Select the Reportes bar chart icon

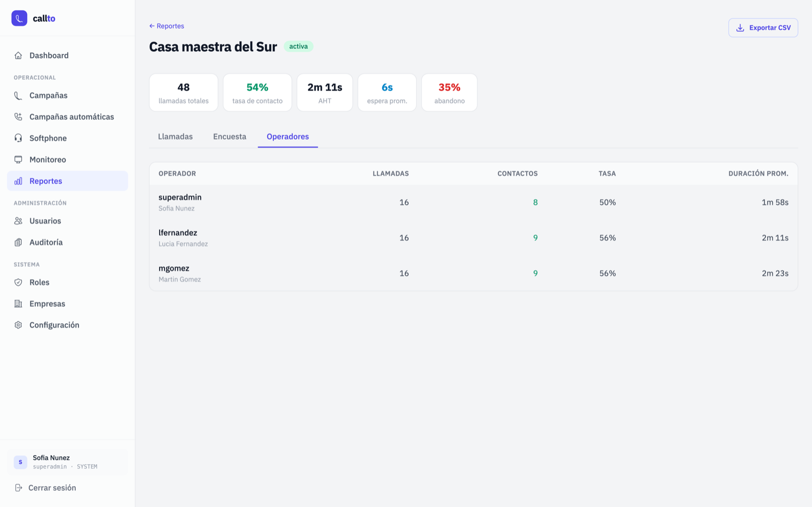coord(18,181)
